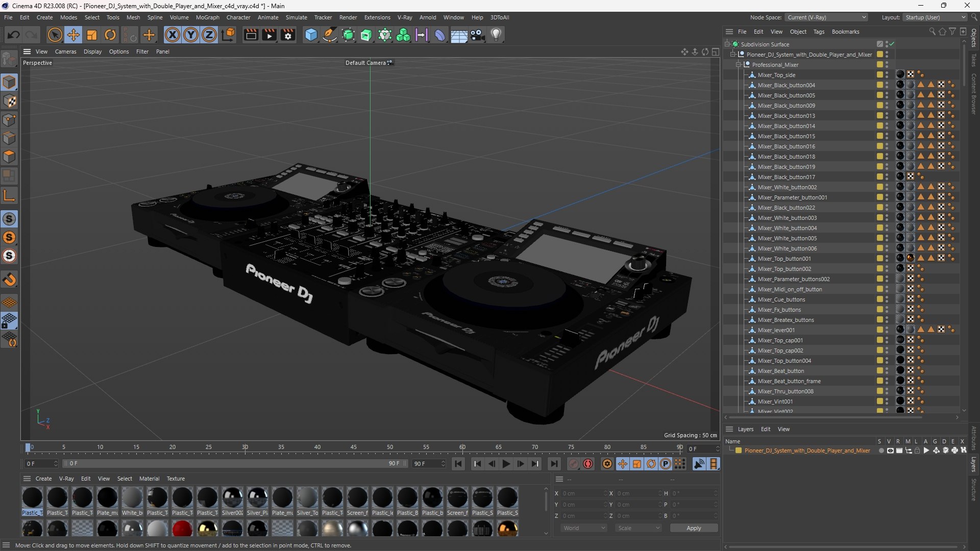
Task: Open the World coordinate dropdown
Action: point(584,528)
